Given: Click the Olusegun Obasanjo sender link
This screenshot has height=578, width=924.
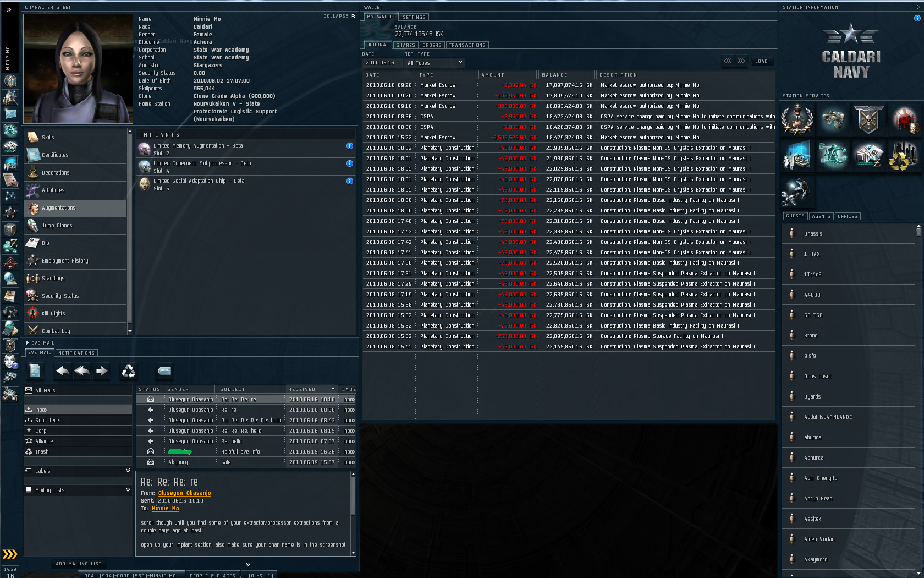Looking at the screenshot, I should 184,493.
